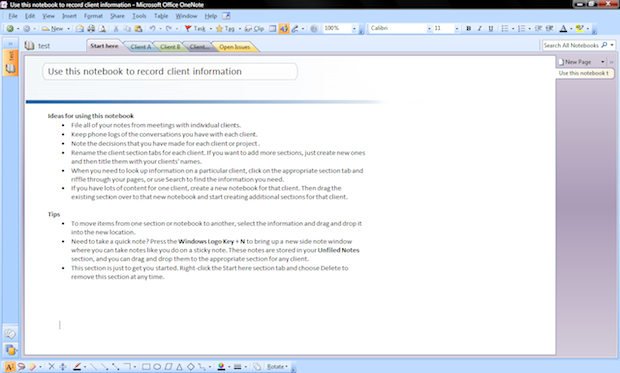Toggle Underline formatting
This screenshot has width=620, height=373.
pos(491,28)
